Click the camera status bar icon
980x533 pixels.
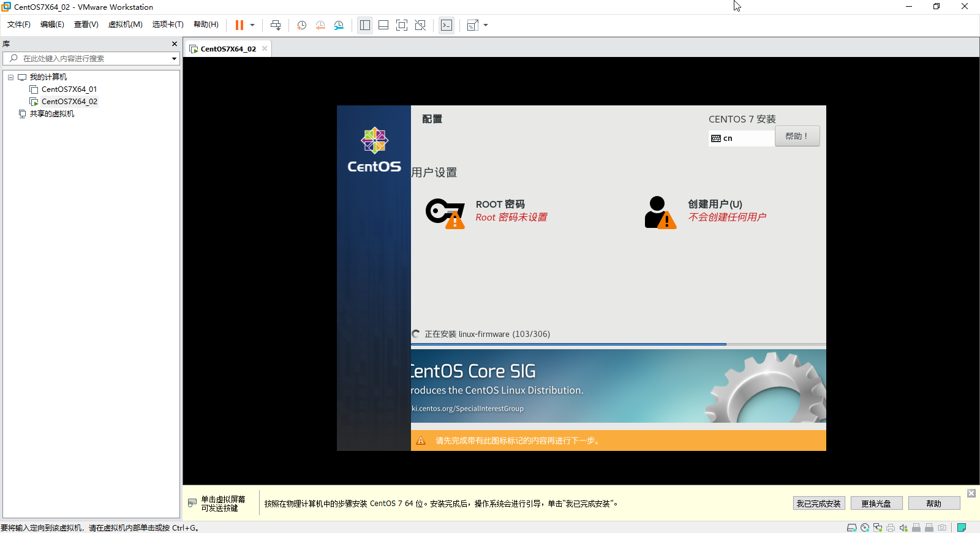942,527
